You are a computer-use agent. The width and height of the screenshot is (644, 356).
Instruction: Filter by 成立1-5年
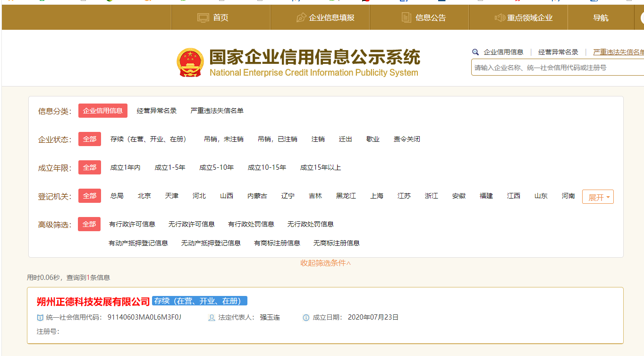pos(170,167)
